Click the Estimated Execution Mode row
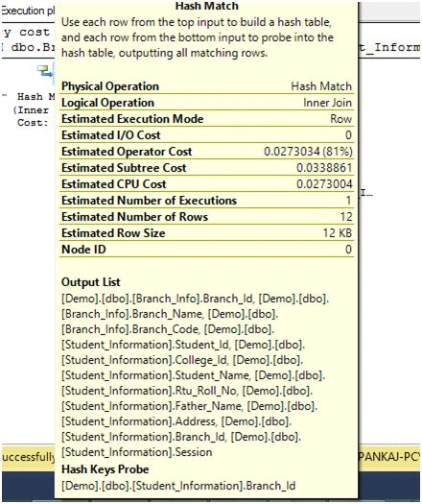The height and width of the screenshot is (504, 422). 207,119
